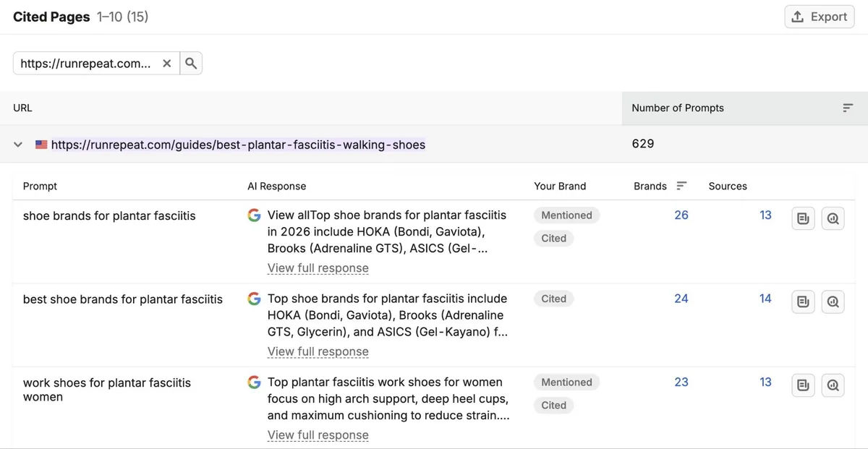Open 13 sources for work shoes women prompt
The image size is (868, 449).
click(765, 382)
